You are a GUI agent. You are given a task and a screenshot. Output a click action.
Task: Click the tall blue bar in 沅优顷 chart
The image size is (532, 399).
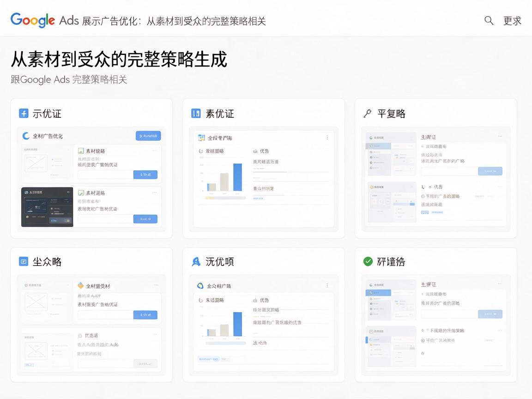click(237, 324)
